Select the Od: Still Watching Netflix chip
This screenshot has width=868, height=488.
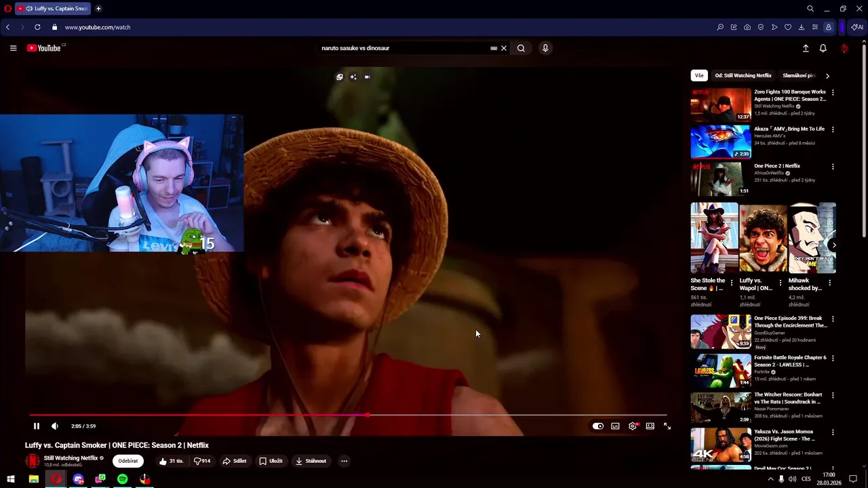tap(743, 75)
